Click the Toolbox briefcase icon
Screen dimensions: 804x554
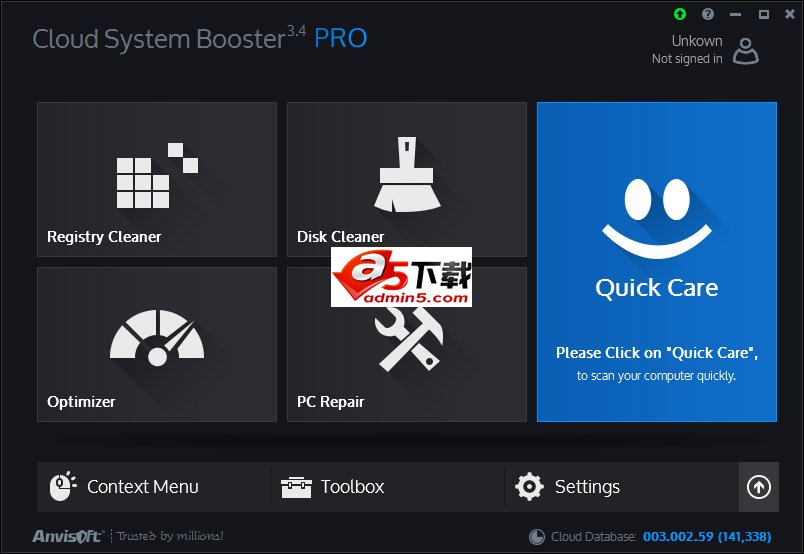tap(296, 487)
